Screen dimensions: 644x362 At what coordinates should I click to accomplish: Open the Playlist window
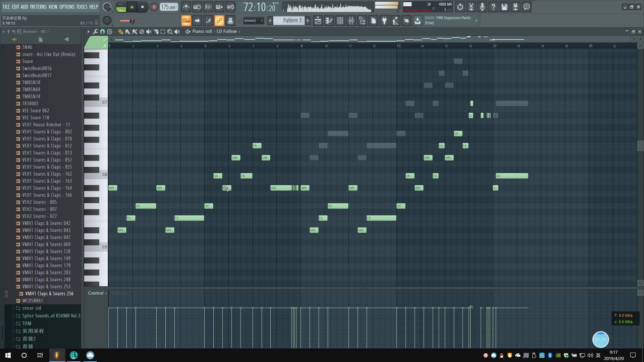318,21
